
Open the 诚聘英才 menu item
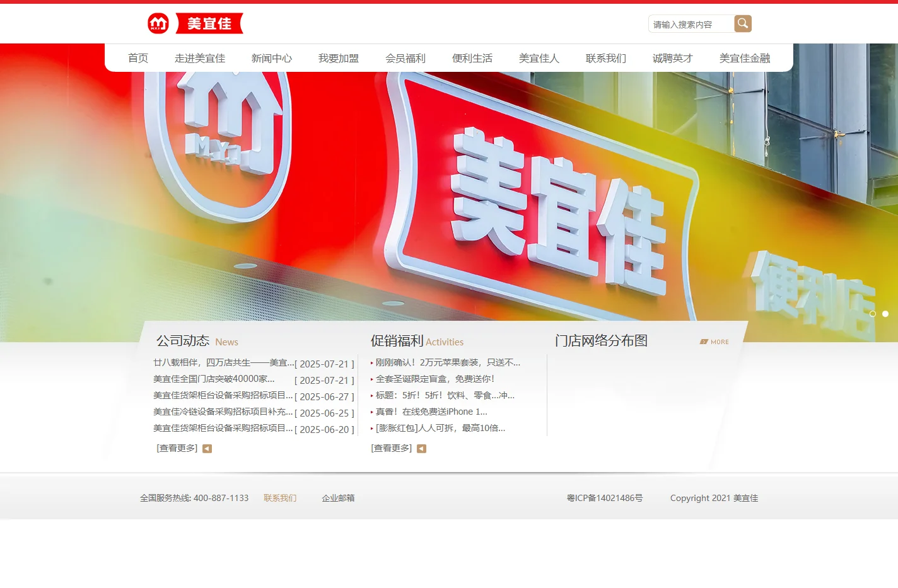(673, 58)
